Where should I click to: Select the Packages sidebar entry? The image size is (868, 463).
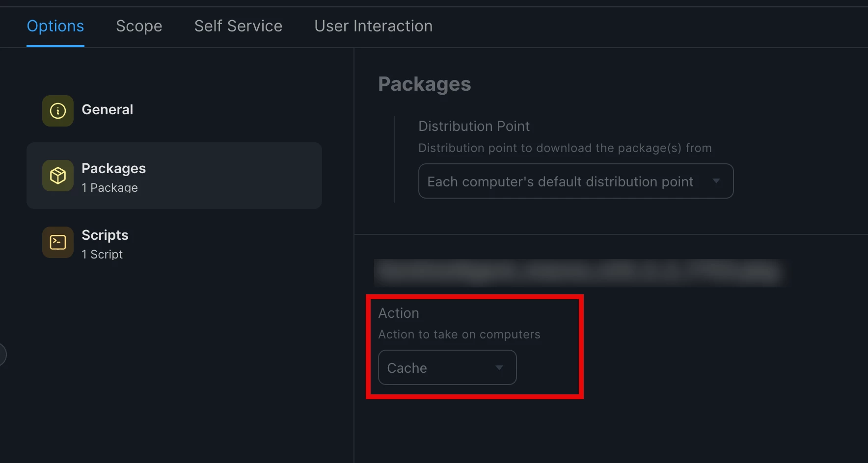pos(174,176)
